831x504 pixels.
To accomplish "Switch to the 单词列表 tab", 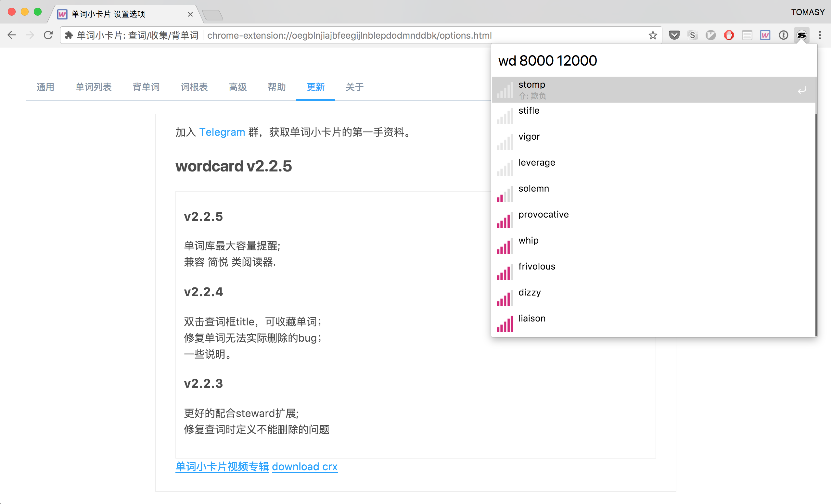I will point(93,87).
